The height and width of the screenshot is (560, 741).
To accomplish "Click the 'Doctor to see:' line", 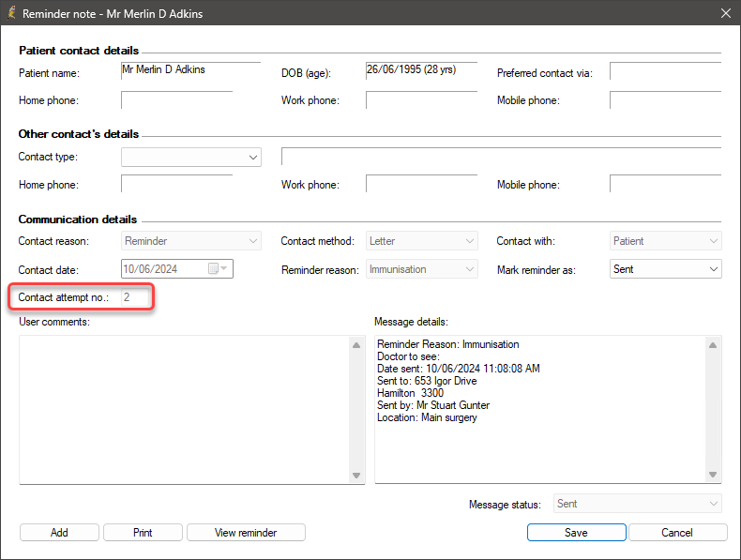I will pyautogui.click(x=408, y=356).
